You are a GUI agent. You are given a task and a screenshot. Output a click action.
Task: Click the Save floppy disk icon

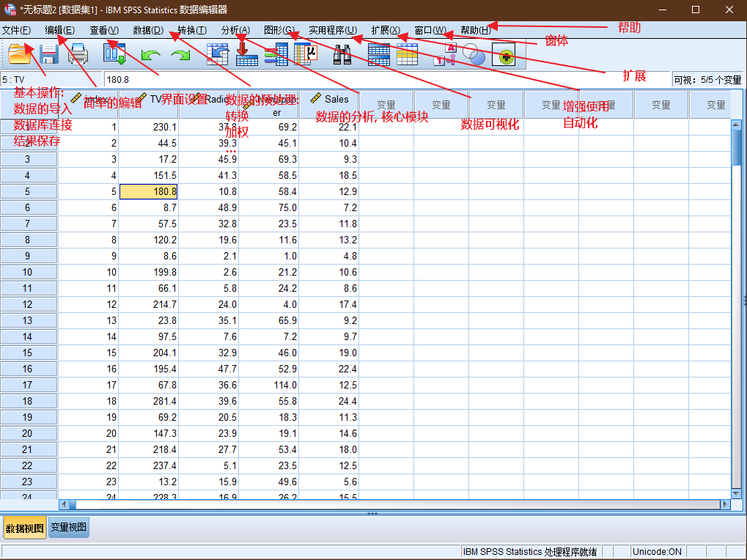click(49, 54)
